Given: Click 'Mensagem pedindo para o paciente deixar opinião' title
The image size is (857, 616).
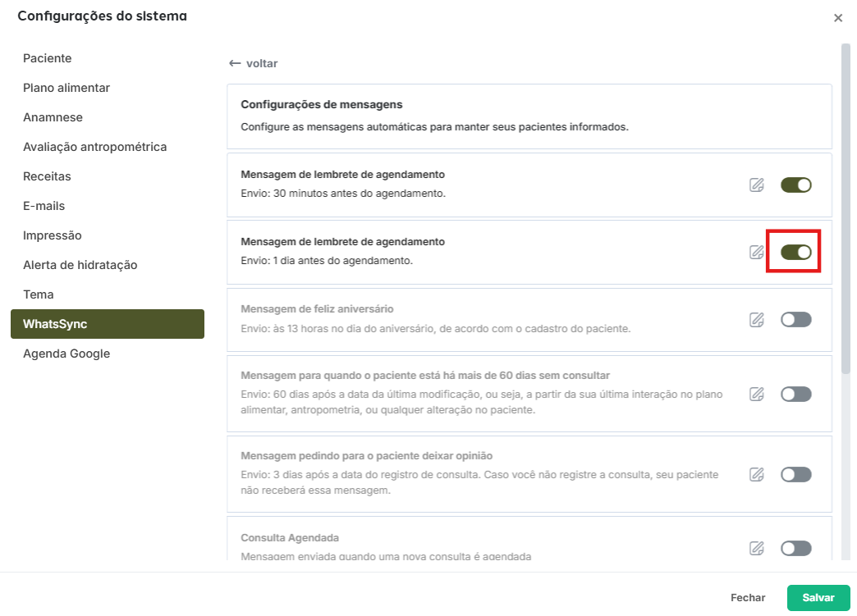Looking at the screenshot, I should tap(367, 456).
